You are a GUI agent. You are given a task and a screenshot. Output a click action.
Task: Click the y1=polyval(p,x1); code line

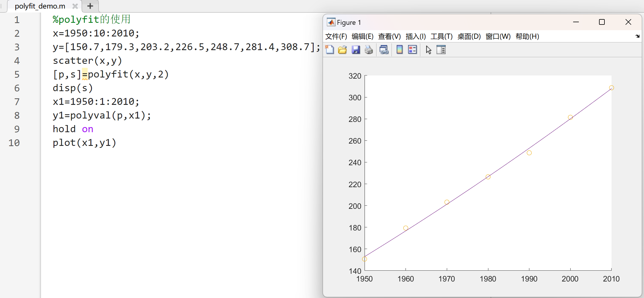tap(102, 115)
